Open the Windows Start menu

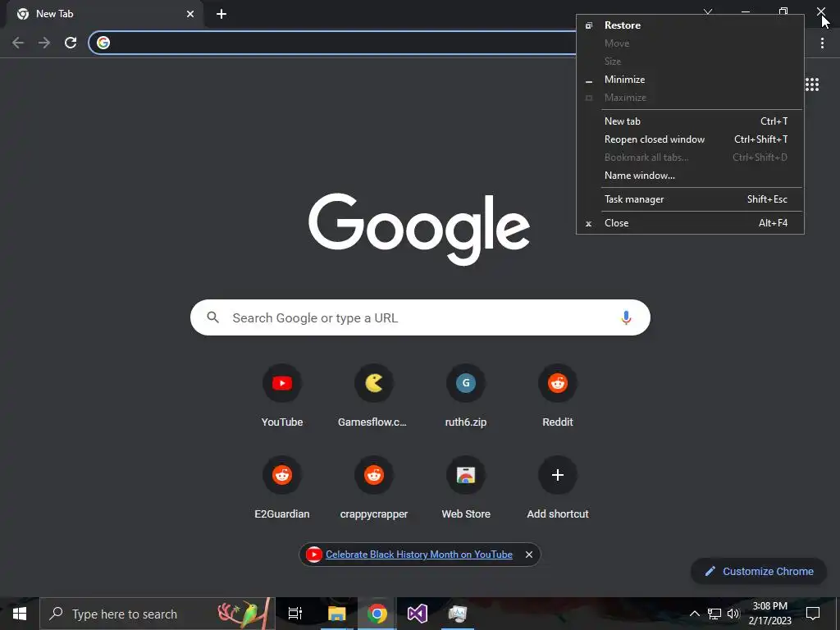click(x=20, y=614)
